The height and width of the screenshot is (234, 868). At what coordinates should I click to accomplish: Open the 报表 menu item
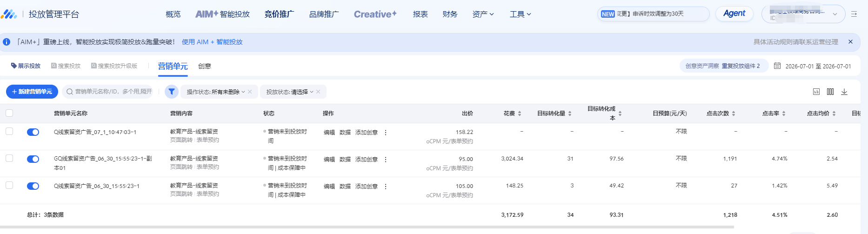coord(421,14)
